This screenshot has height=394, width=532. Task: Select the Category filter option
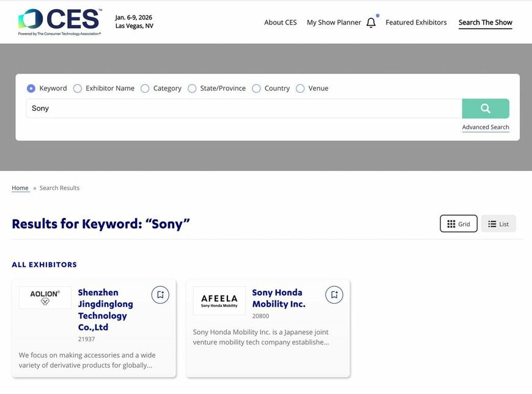tap(145, 88)
